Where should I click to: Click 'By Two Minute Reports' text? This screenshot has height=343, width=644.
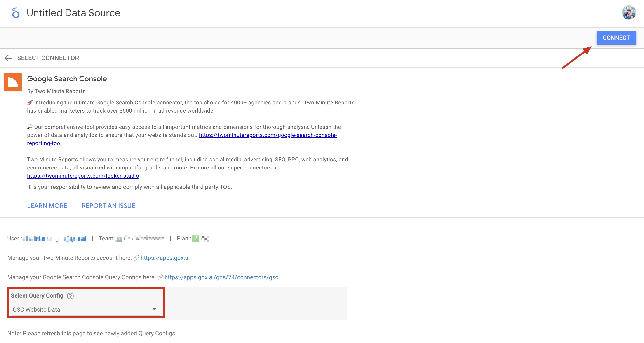56,91
